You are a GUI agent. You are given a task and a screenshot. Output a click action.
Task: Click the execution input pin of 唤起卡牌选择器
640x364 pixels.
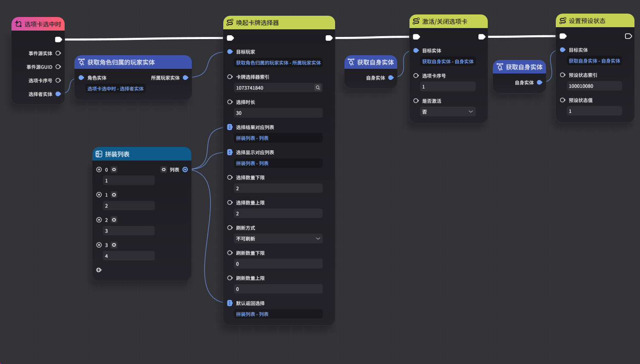(x=230, y=38)
